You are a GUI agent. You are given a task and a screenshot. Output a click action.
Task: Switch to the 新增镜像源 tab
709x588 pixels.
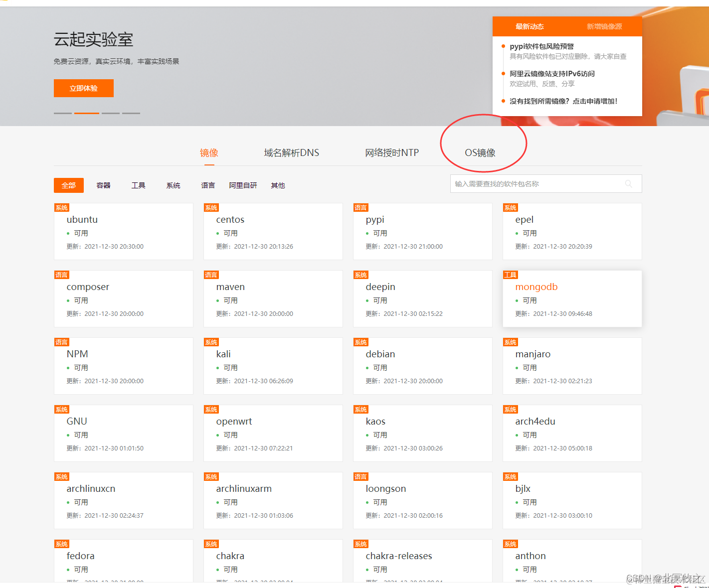[604, 26]
